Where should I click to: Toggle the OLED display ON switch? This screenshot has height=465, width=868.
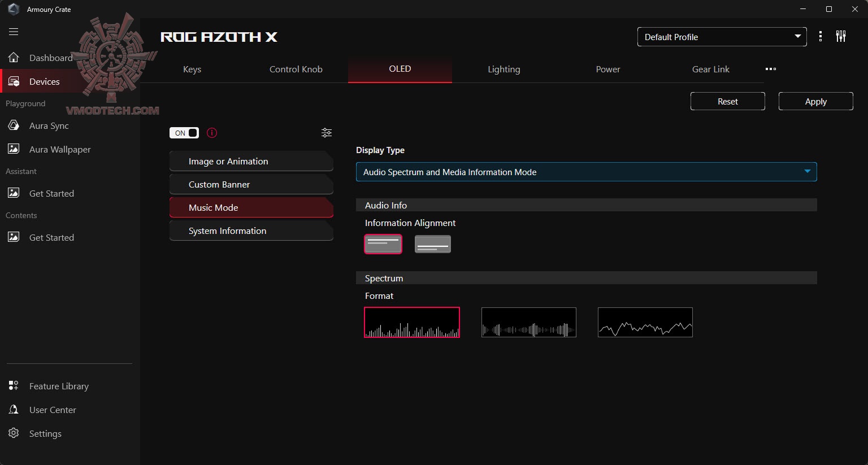point(184,133)
